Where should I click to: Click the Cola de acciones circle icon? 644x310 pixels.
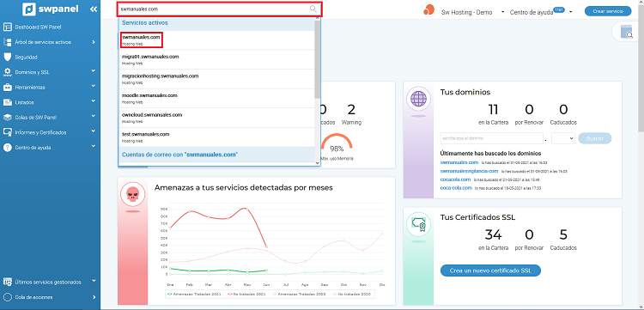[x=8, y=297]
